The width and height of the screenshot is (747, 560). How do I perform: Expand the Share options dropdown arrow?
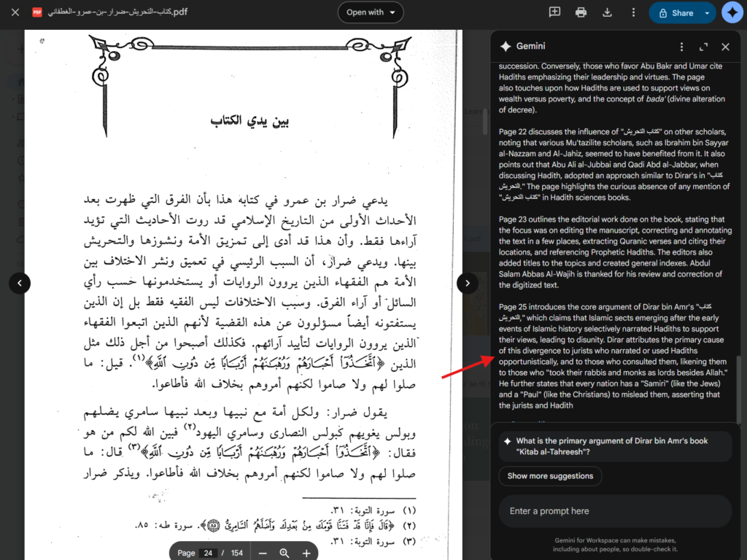(707, 13)
